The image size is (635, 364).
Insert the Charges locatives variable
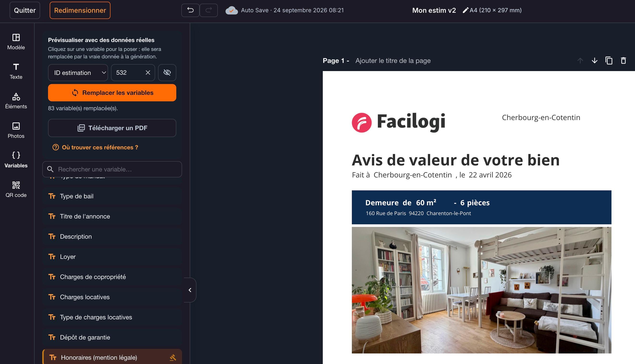pos(112,297)
